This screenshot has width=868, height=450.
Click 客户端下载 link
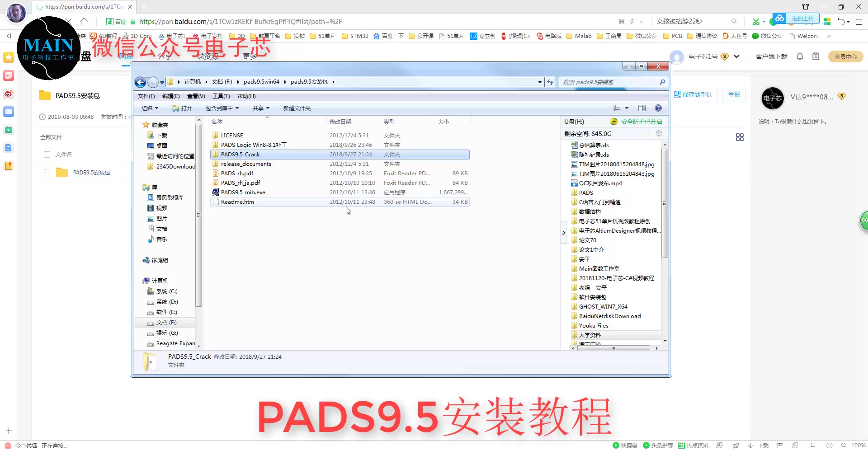coord(771,56)
